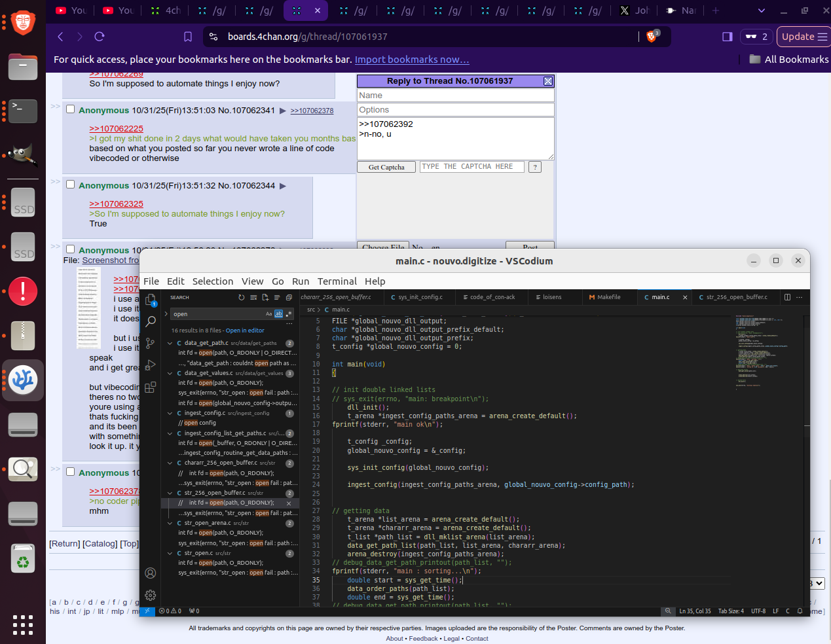Open the Extensions view in the activity bar

[x=151, y=387]
